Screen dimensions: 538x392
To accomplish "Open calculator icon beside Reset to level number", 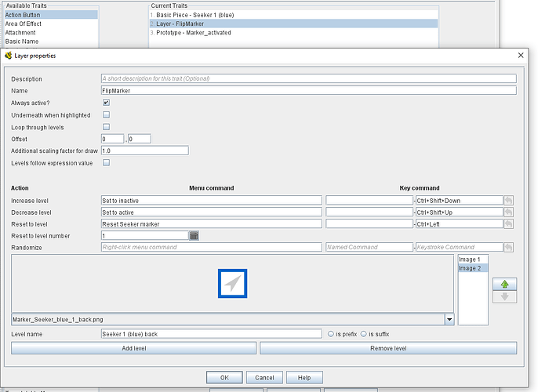I will coord(194,236).
